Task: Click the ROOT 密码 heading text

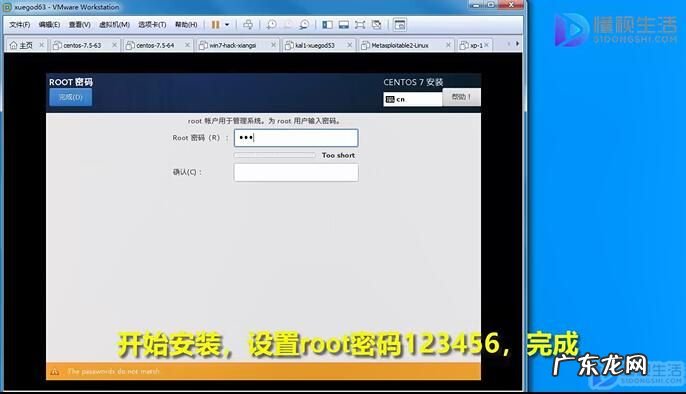Action: coord(71,82)
